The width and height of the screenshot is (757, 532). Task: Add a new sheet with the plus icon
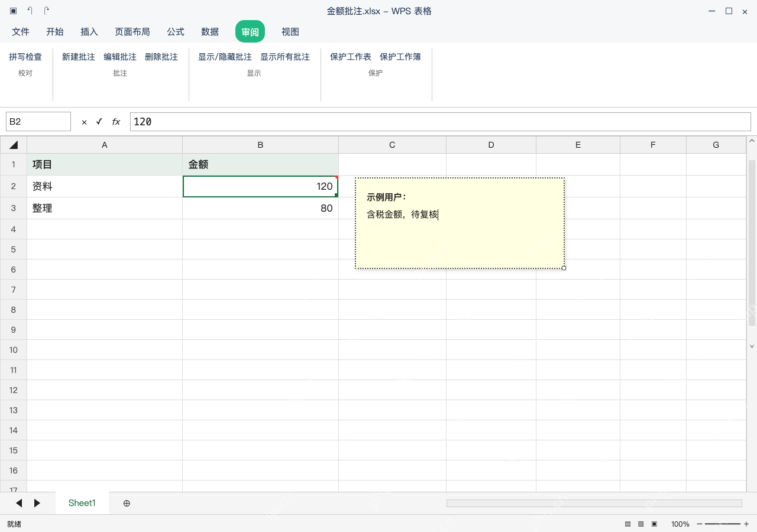pyautogui.click(x=127, y=503)
